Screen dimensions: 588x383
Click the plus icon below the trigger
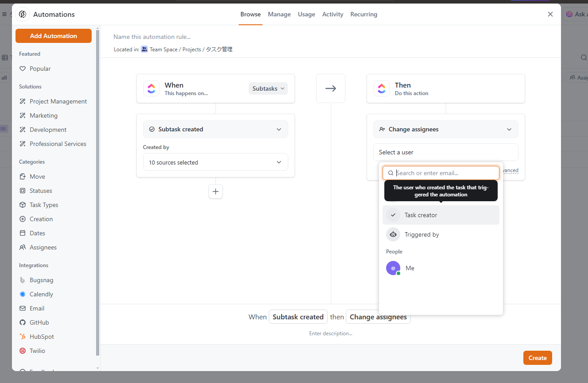(x=216, y=191)
